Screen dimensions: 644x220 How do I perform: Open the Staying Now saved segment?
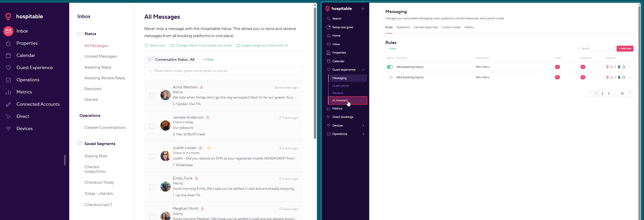(x=96, y=156)
